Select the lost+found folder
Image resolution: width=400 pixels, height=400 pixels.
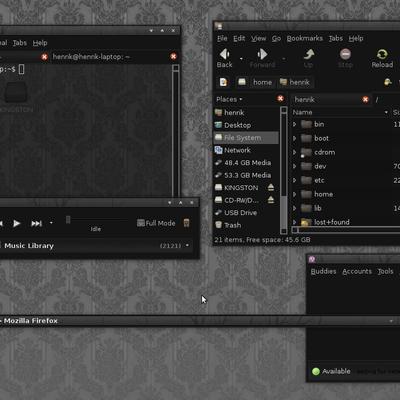331,222
